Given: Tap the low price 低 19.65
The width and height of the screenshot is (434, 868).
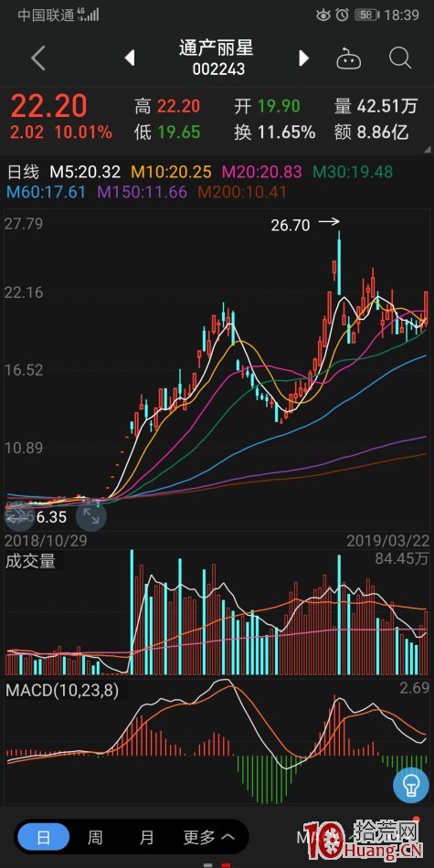Looking at the screenshot, I should coord(167,132).
